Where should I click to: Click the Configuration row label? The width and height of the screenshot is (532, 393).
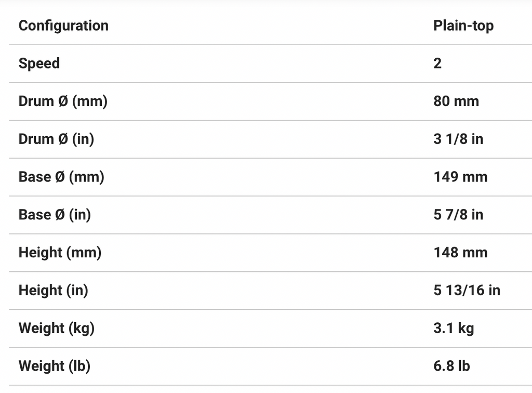(x=63, y=25)
